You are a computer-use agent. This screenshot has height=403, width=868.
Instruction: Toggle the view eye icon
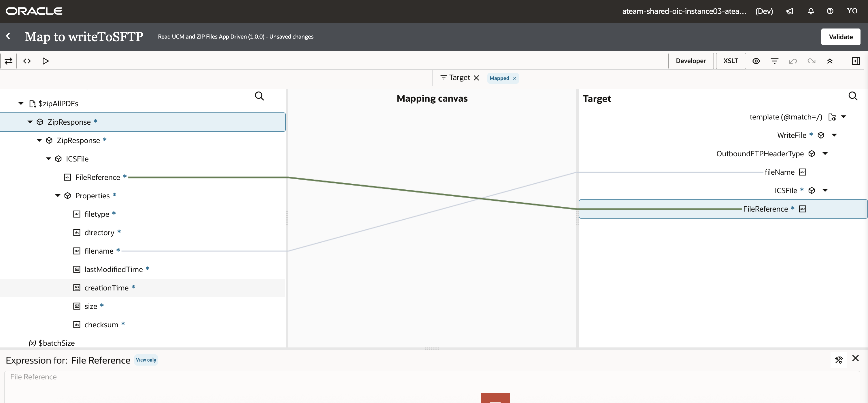click(x=756, y=61)
